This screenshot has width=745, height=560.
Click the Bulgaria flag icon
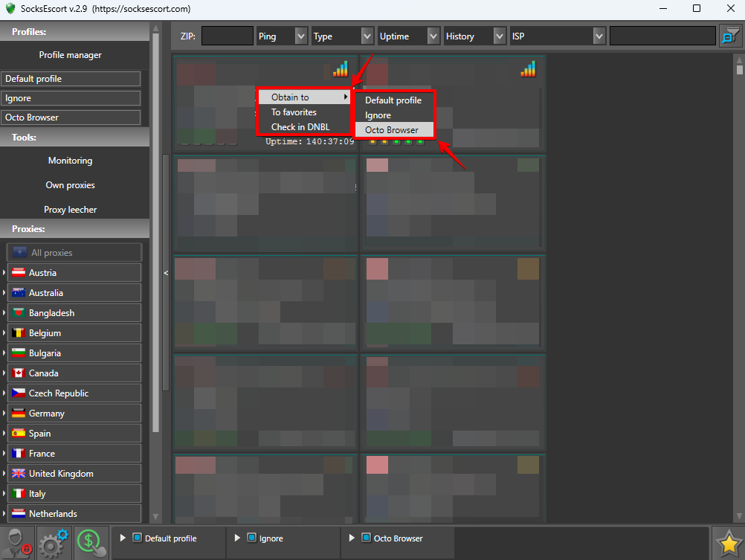pyautogui.click(x=19, y=353)
